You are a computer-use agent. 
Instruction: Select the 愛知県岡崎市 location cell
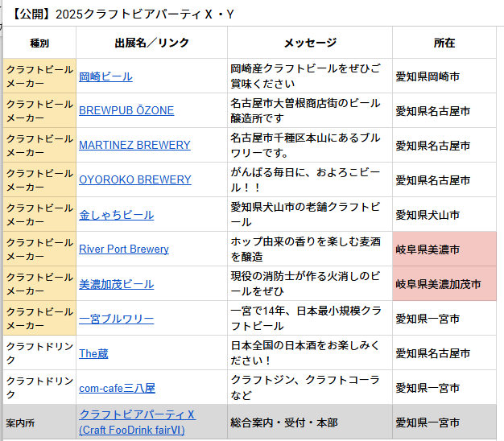coord(444,76)
